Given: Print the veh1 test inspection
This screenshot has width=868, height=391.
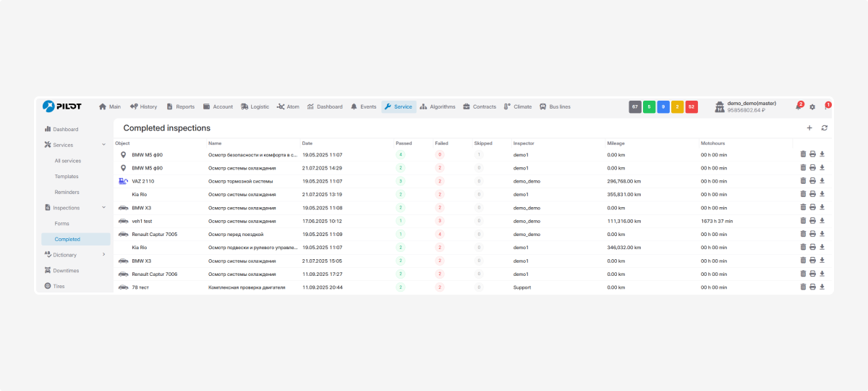Looking at the screenshot, I should (812, 221).
